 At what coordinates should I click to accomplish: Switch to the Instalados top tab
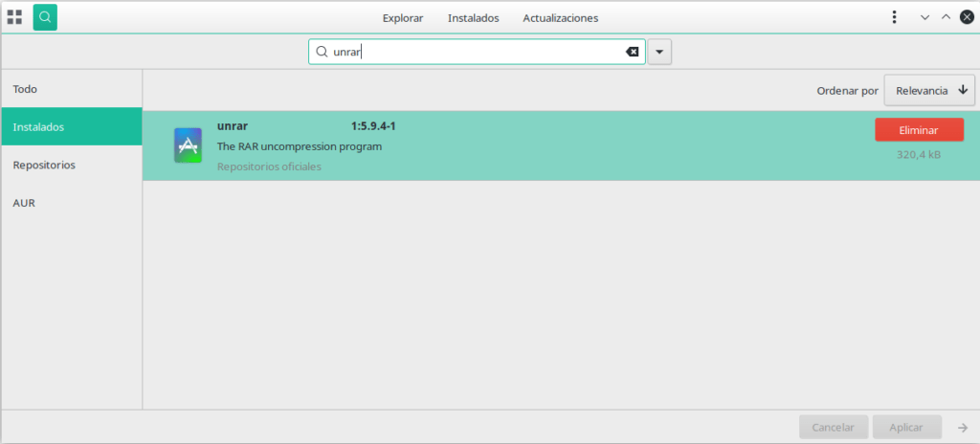(x=473, y=18)
